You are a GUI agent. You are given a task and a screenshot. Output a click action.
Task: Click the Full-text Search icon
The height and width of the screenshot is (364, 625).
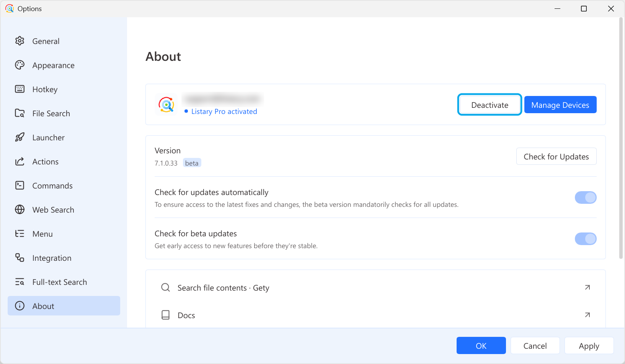(x=20, y=282)
